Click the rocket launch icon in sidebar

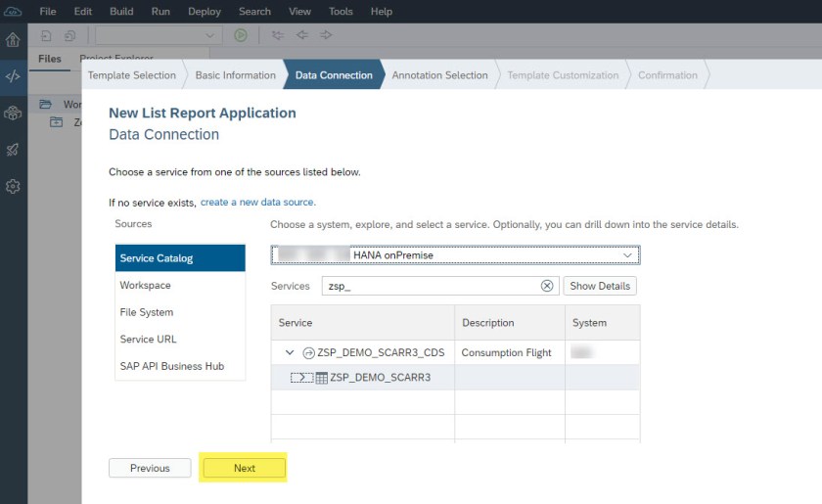tap(13, 150)
